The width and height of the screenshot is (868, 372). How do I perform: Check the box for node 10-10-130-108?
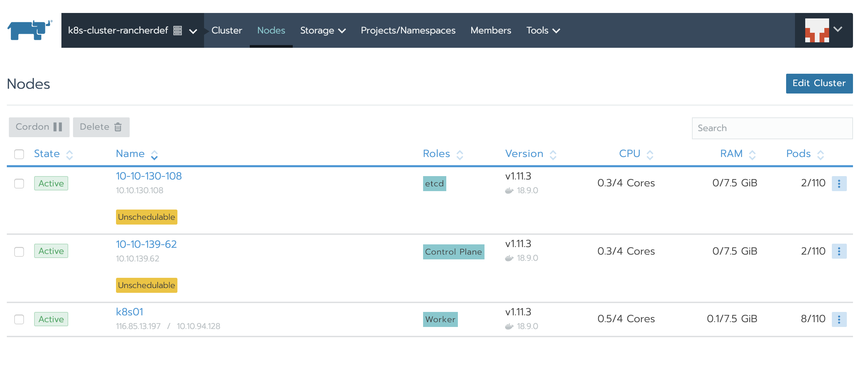(19, 184)
